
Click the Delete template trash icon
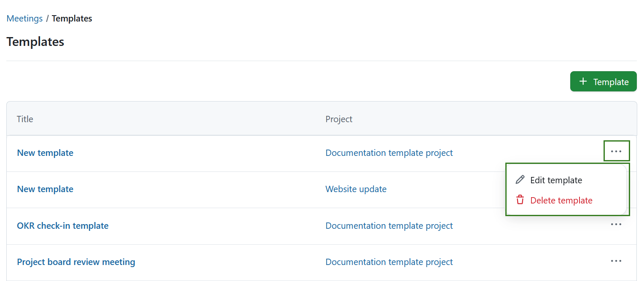(x=520, y=200)
